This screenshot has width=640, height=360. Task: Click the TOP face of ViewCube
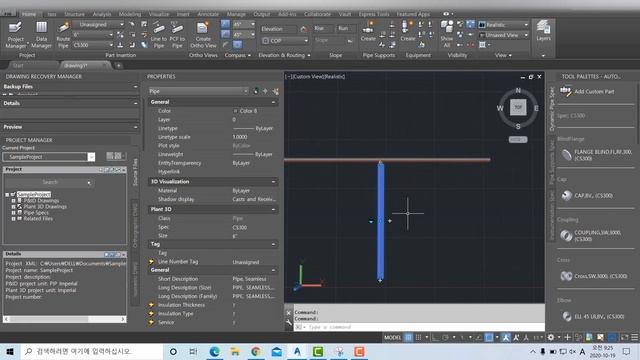pyautogui.click(x=518, y=107)
